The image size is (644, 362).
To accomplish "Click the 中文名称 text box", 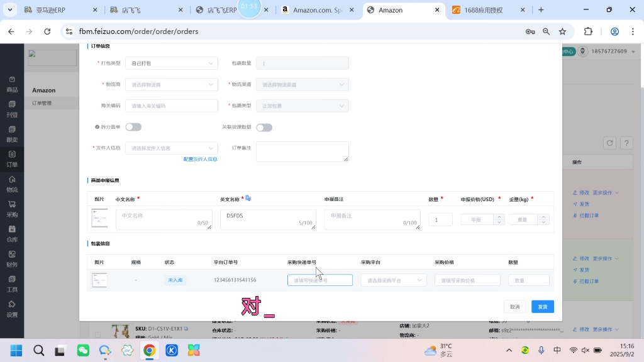I will 164,219.
